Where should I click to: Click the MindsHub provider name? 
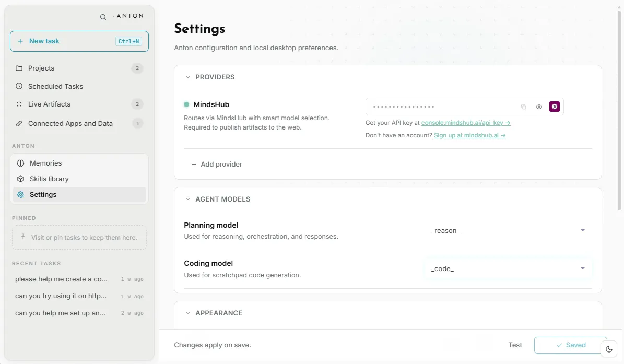coord(211,104)
